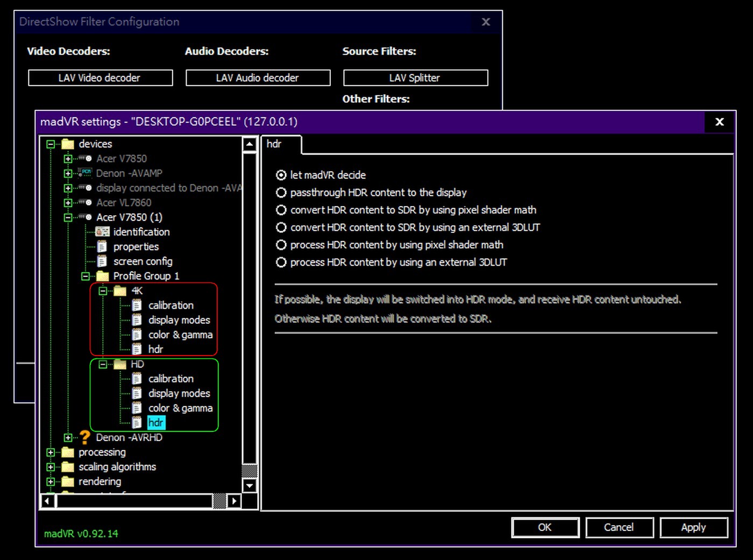This screenshot has width=753, height=560.
Task: Select process HDR content using an external 3DLUT
Action: point(281,263)
